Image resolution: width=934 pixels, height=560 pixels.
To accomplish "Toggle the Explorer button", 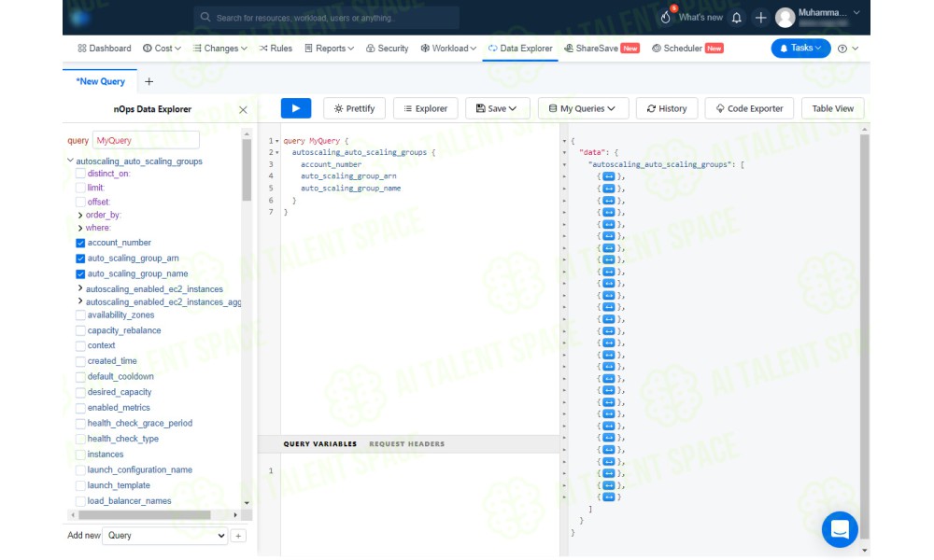I will [x=425, y=108].
